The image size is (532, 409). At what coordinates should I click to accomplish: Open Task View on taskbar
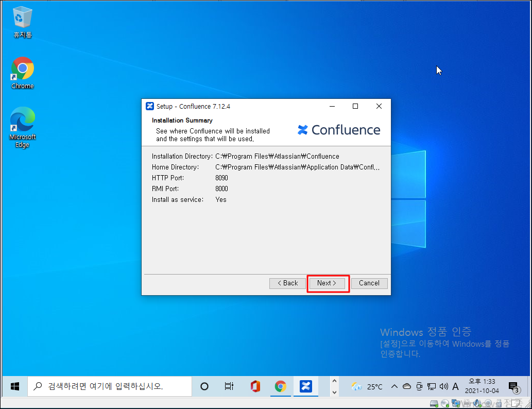point(229,386)
